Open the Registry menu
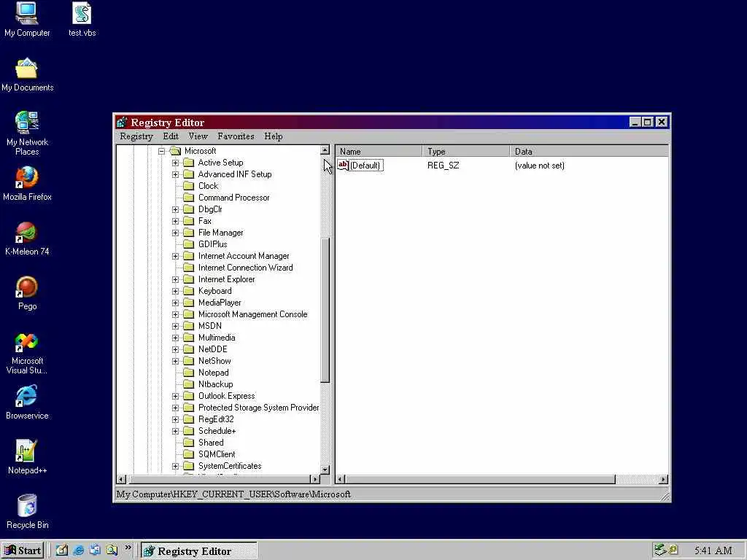Viewport: 747px width, 560px height. (x=136, y=136)
